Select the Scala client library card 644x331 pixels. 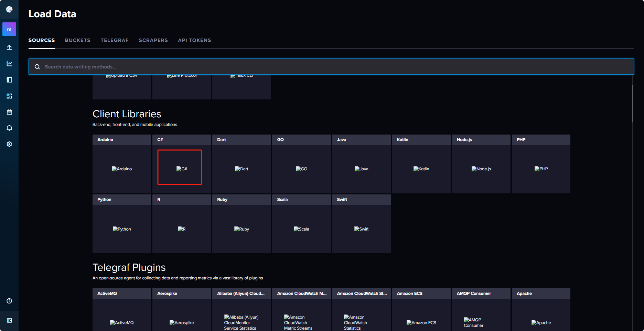(301, 224)
